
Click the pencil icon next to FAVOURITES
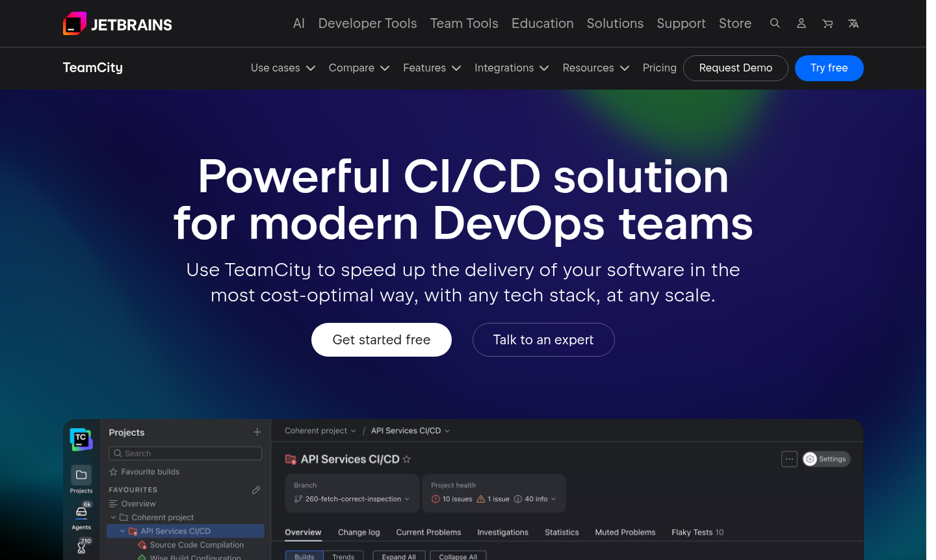click(x=256, y=490)
